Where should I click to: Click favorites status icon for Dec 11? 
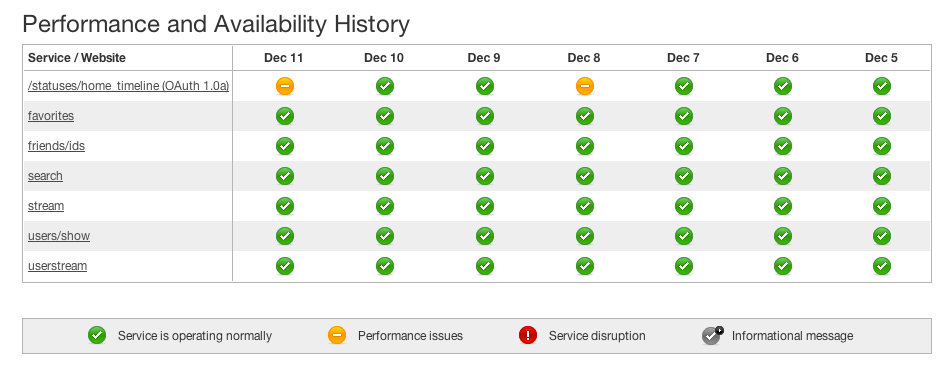[284, 116]
